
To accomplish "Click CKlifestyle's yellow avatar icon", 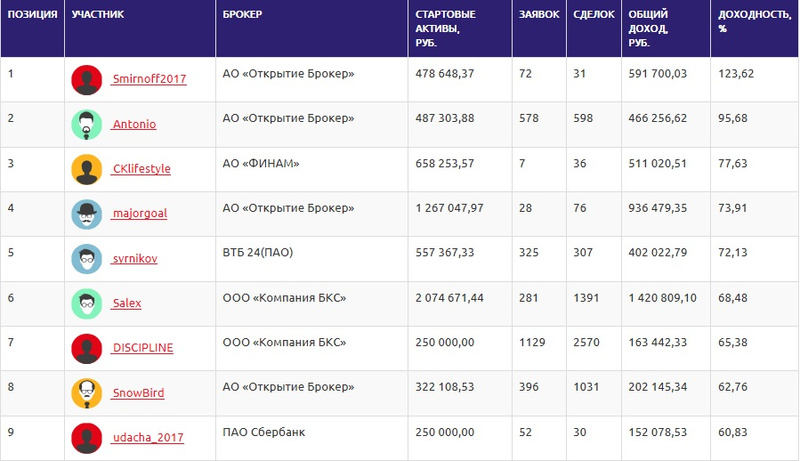I will 87,169.
